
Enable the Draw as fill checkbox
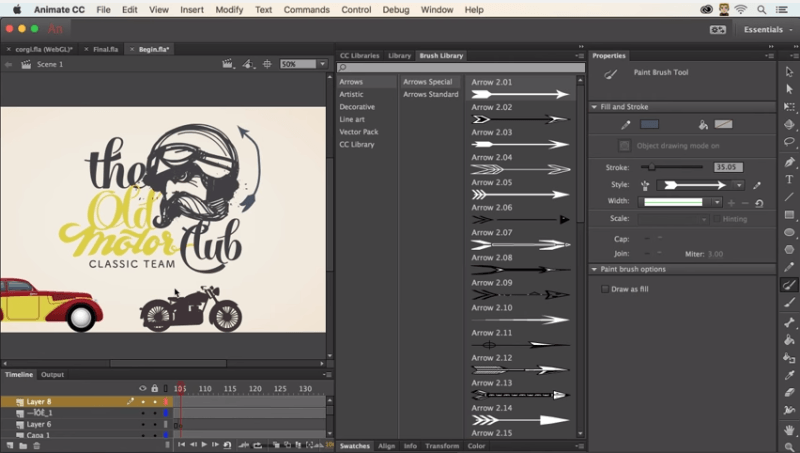pos(604,289)
